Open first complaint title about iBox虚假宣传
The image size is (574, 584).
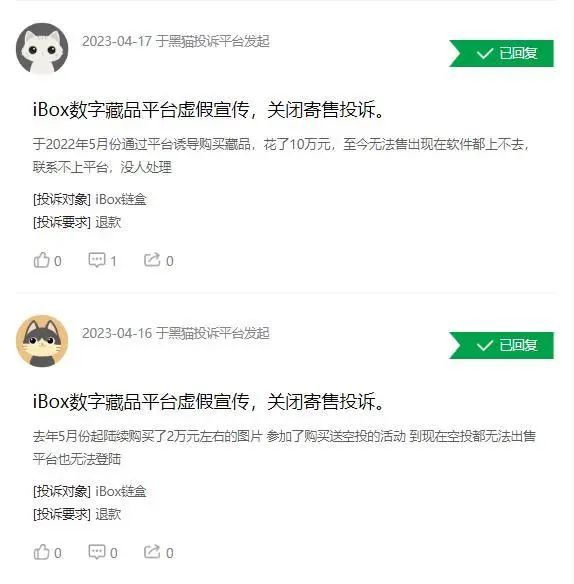click(x=209, y=110)
